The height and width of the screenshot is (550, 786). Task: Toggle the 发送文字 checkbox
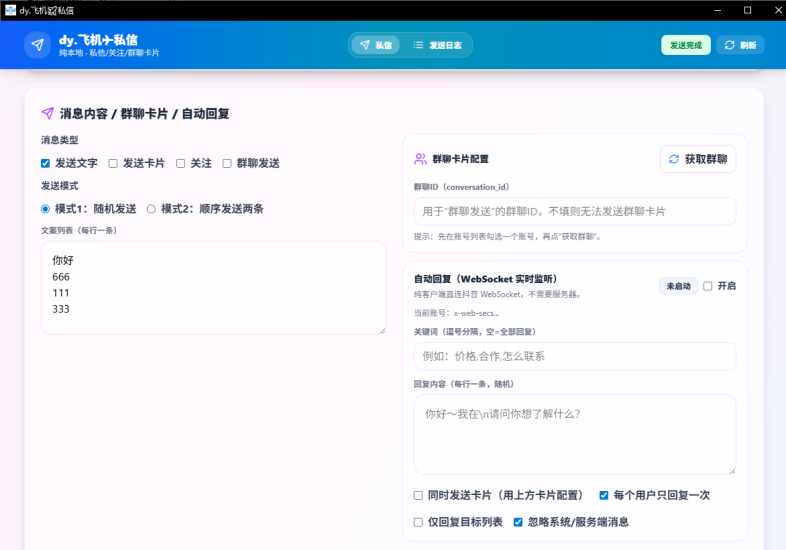pos(45,163)
